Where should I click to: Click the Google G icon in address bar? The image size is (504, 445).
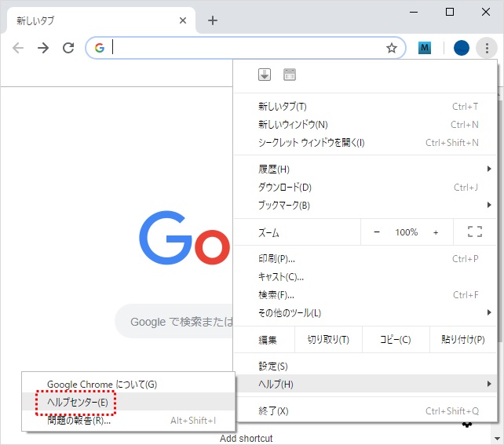100,48
